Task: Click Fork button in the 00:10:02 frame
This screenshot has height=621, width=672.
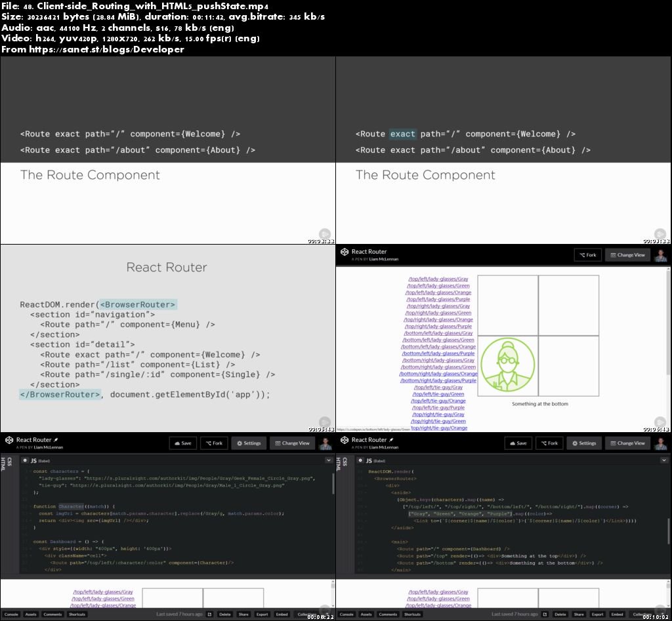Action: click(549, 443)
